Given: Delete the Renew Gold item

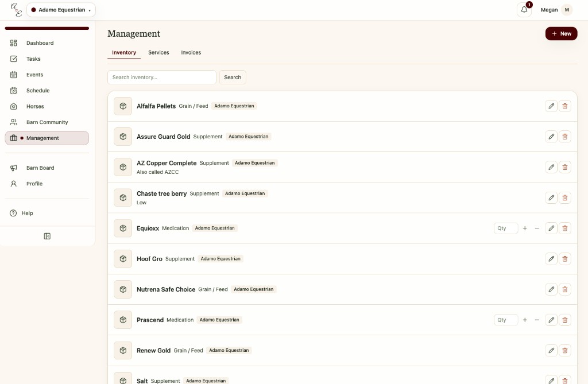Looking at the screenshot, I should [x=565, y=350].
